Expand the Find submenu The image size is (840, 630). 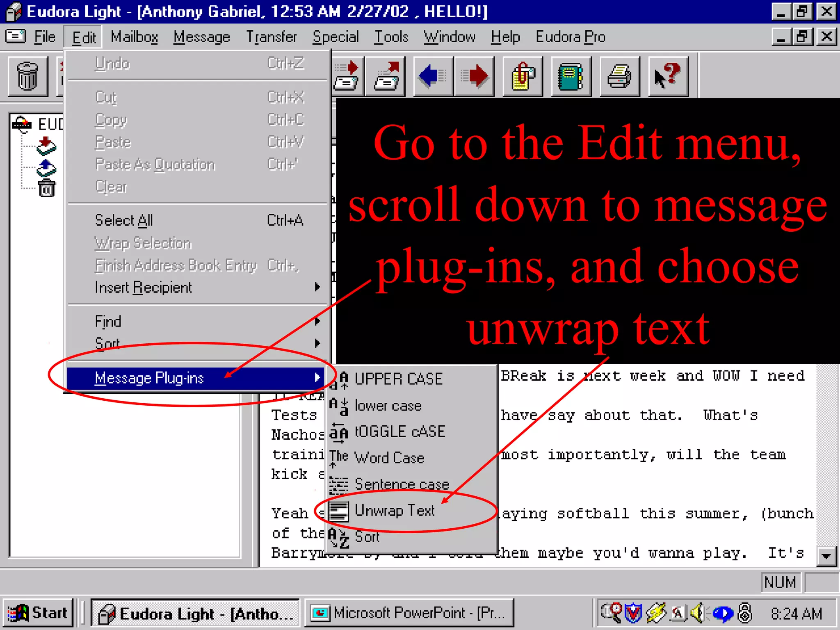196,321
